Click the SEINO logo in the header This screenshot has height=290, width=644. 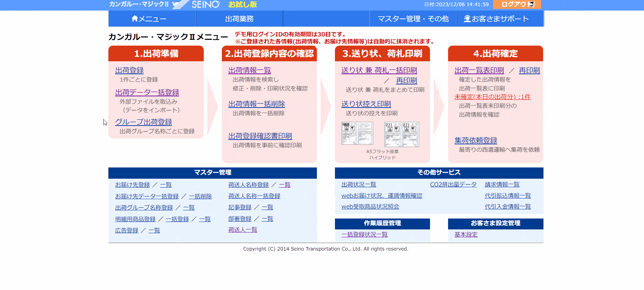tap(196, 4)
